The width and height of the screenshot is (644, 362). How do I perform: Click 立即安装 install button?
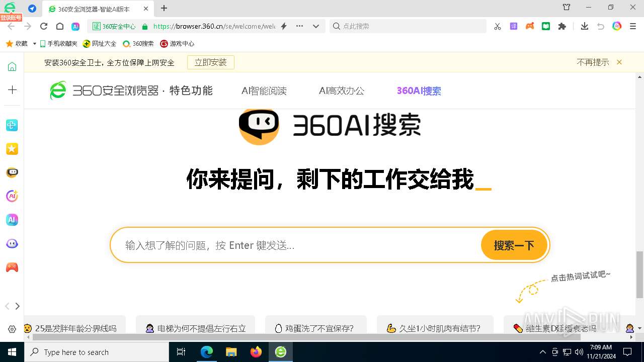pos(211,62)
